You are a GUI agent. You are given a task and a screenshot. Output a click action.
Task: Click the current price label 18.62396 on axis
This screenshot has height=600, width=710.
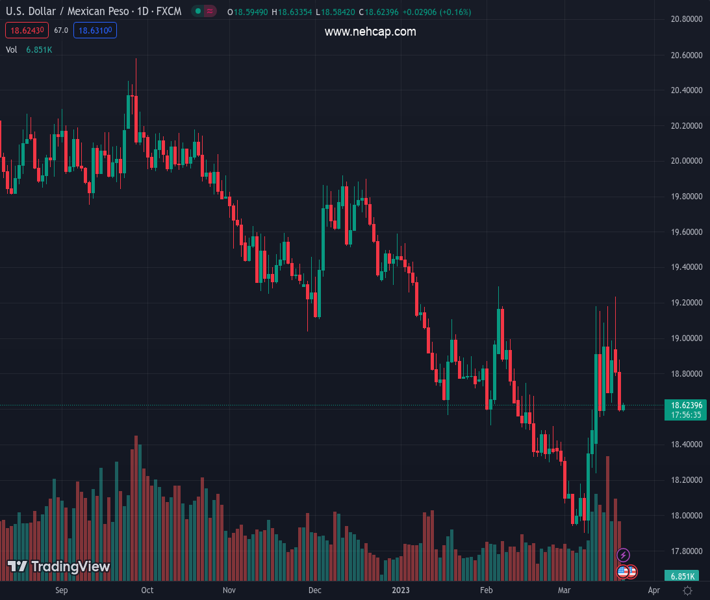(x=686, y=405)
